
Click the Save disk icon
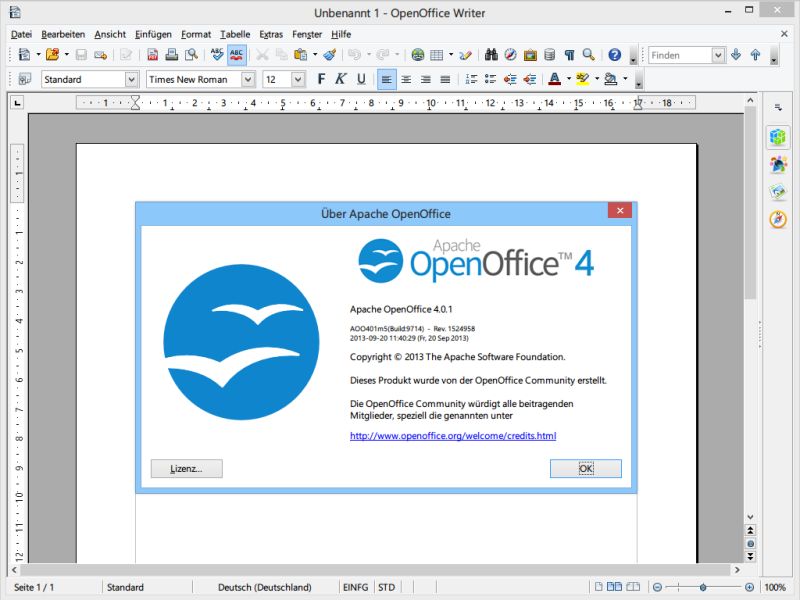coord(81,55)
